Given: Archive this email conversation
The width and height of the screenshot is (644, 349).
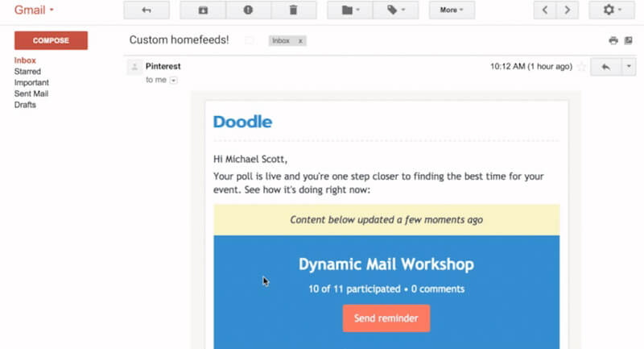Looking at the screenshot, I should [x=203, y=10].
